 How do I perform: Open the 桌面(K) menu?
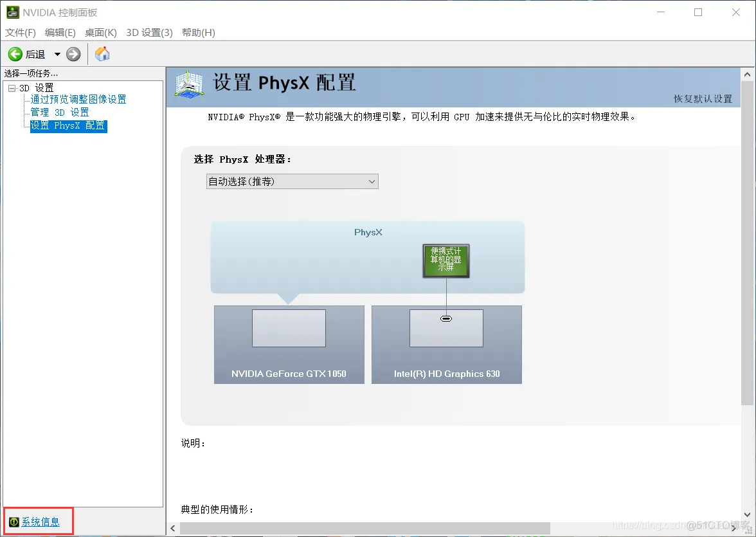point(101,32)
